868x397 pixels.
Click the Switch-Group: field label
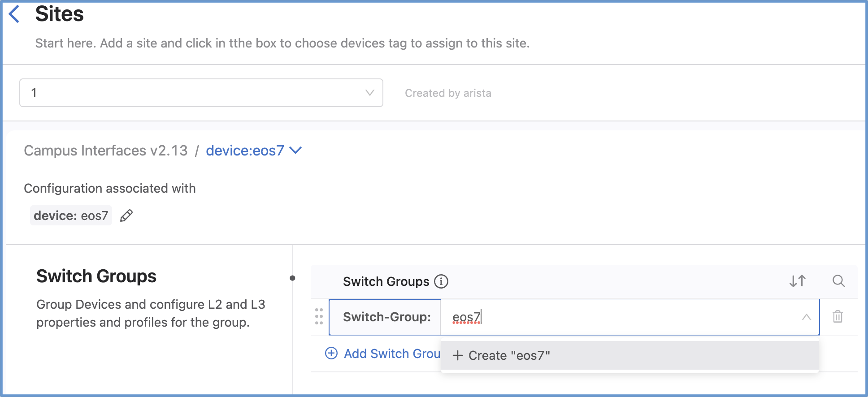[386, 317]
